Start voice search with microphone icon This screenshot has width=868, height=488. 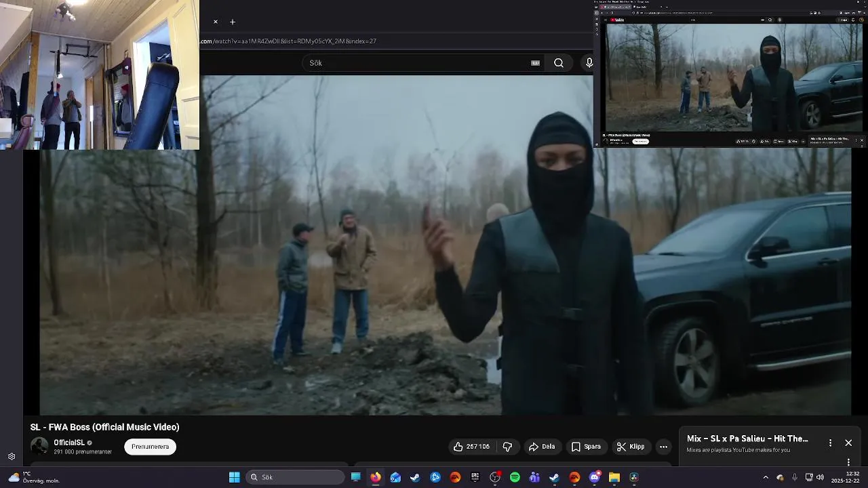589,63
